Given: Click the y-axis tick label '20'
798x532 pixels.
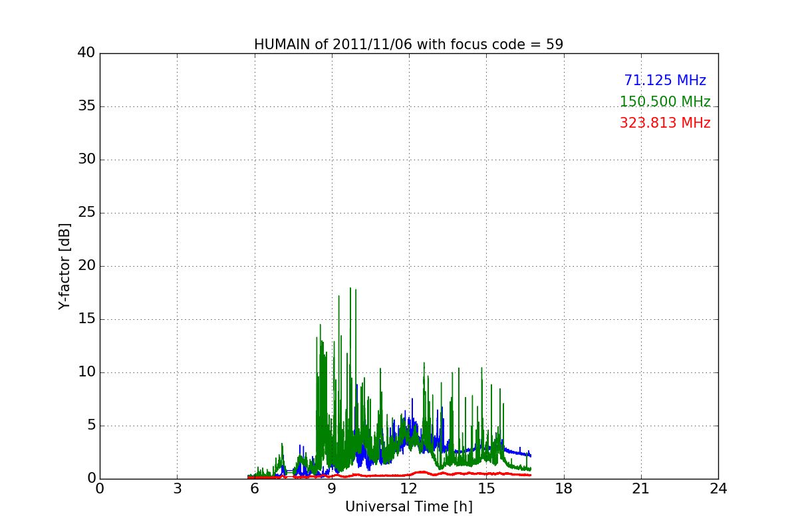Looking at the screenshot, I should pos(86,266).
